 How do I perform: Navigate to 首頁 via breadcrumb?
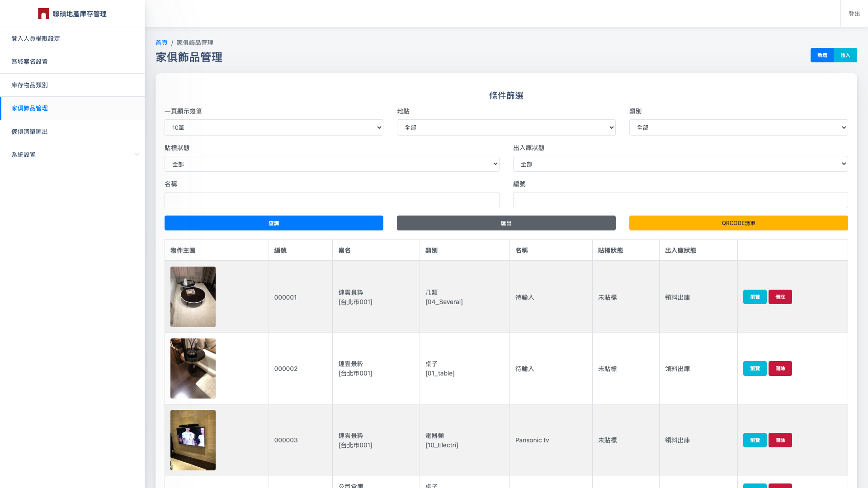(x=161, y=42)
